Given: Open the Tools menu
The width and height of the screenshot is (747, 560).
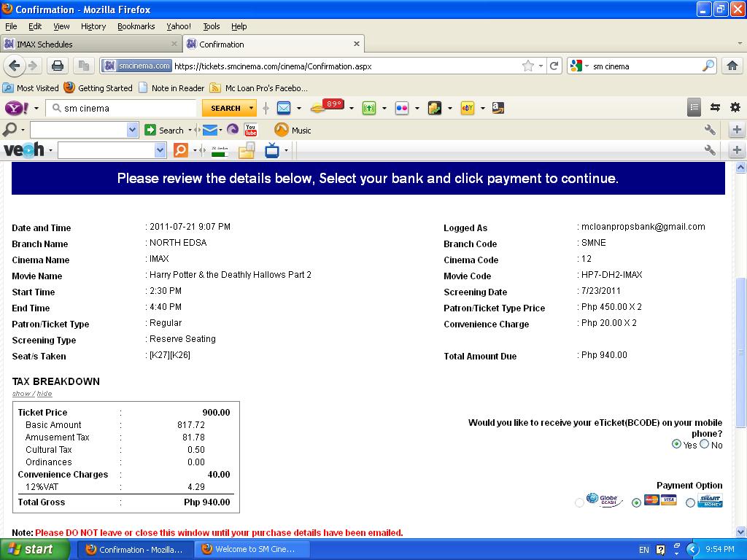Looking at the screenshot, I should coord(212,26).
